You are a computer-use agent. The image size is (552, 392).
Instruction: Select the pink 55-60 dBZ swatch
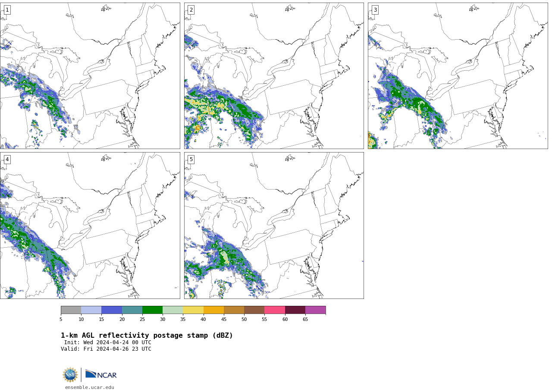pyautogui.click(x=275, y=310)
